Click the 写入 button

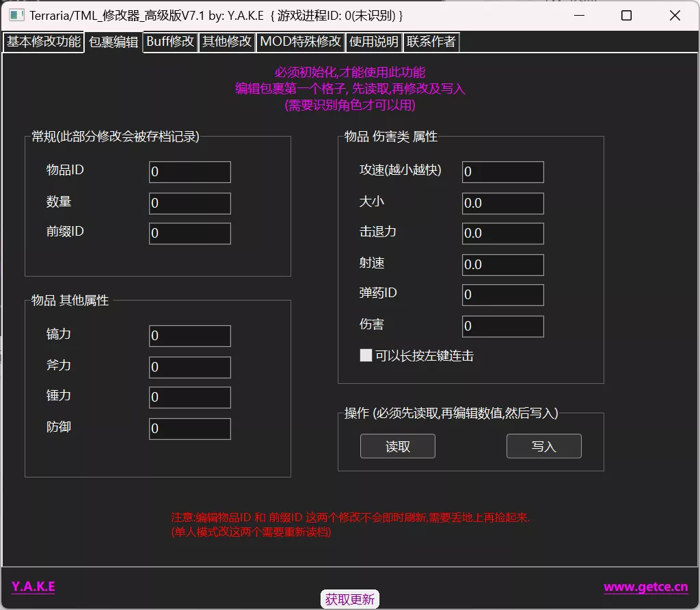[x=543, y=446]
